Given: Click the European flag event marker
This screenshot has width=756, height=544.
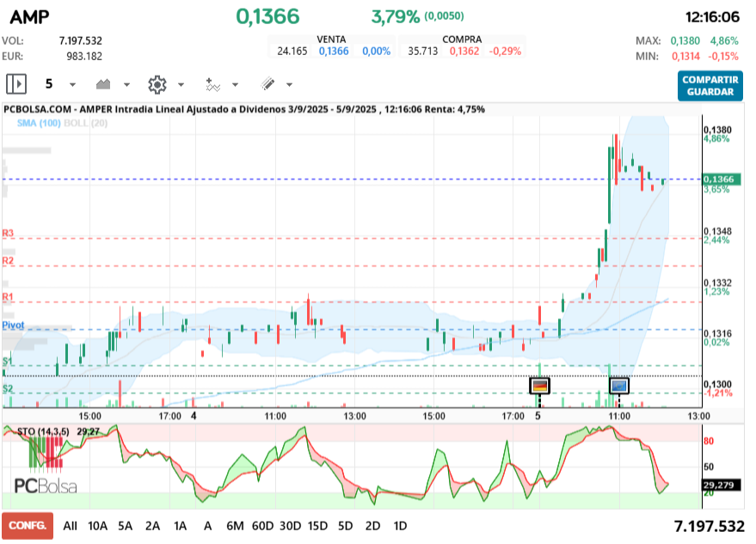Looking at the screenshot, I should 618,386.
